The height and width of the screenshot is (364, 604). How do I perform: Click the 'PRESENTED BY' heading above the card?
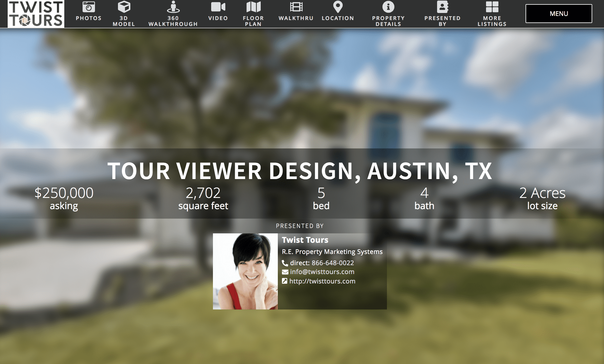pyautogui.click(x=300, y=226)
